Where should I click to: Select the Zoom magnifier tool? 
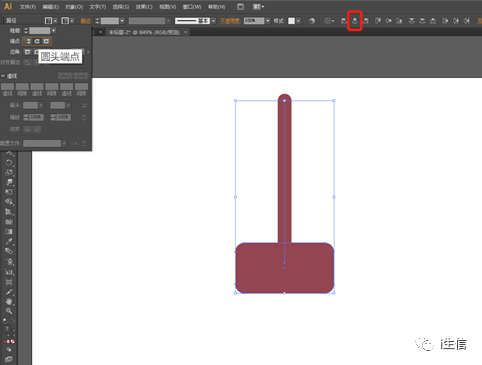(9, 311)
